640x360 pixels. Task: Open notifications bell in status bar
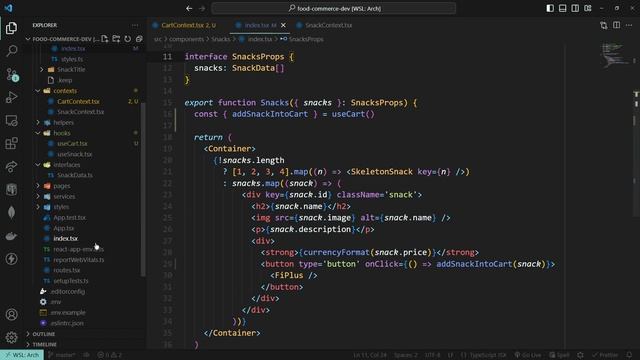[629, 355]
